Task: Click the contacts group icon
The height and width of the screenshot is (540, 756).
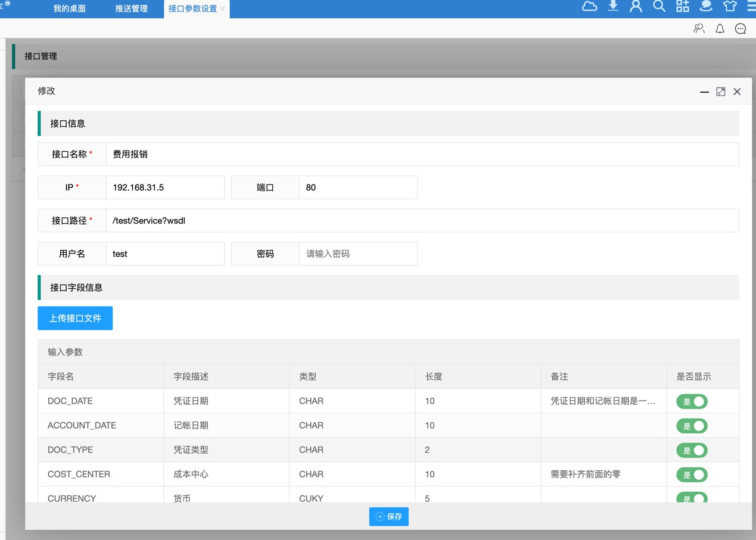Action: coord(699,29)
